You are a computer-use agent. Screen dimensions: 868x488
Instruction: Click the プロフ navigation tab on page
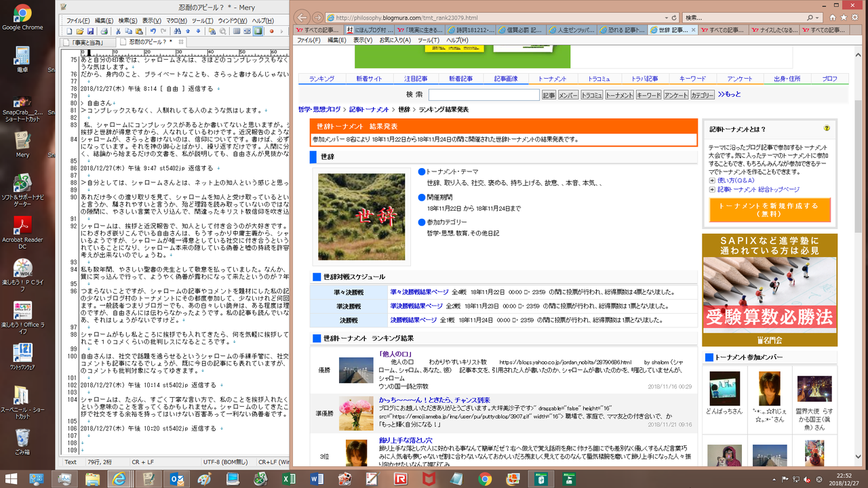(x=829, y=79)
